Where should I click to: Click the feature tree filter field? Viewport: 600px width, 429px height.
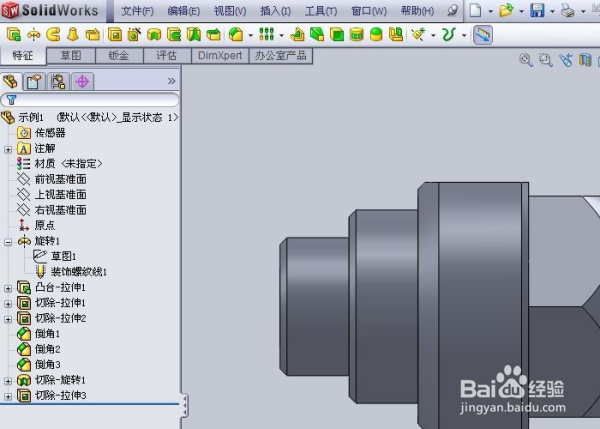pyautogui.click(x=90, y=100)
